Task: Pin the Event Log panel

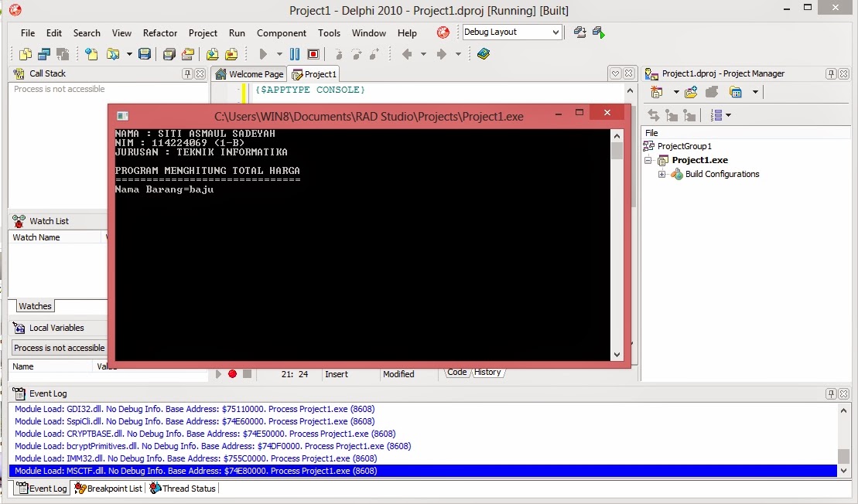Action: (x=830, y=393)
